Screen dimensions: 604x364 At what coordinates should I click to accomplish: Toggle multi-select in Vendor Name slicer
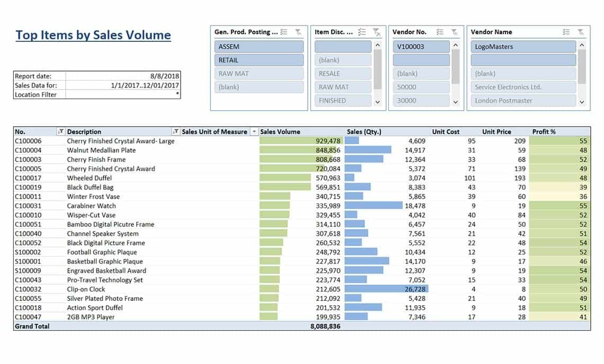[x=566, y=32]
